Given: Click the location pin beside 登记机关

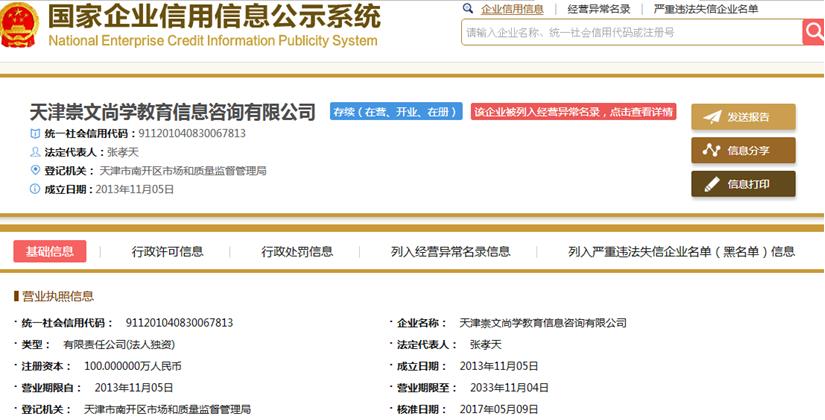Looking at the screenshot, I should [35, 171].
